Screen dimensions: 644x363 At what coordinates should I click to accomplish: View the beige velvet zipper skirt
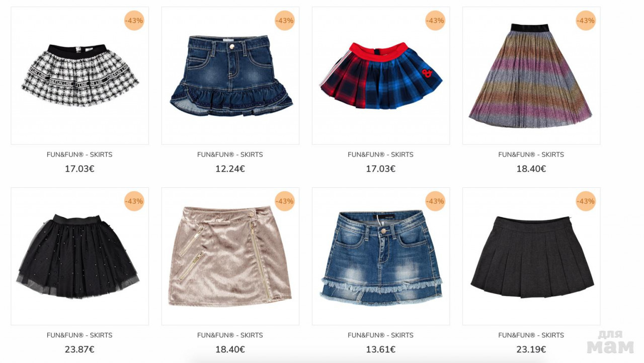[x=230, y=256]
